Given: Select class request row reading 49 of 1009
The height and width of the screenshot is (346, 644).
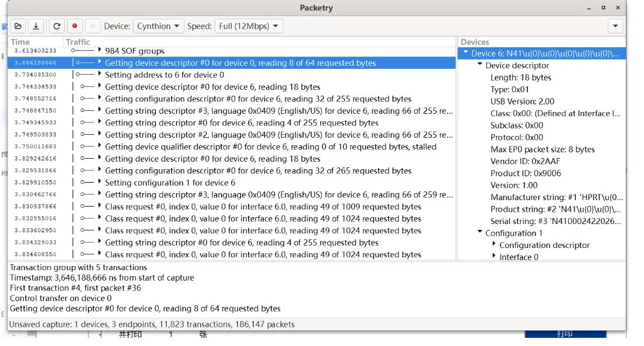Looking at the screenshot, I should [232, 207].
